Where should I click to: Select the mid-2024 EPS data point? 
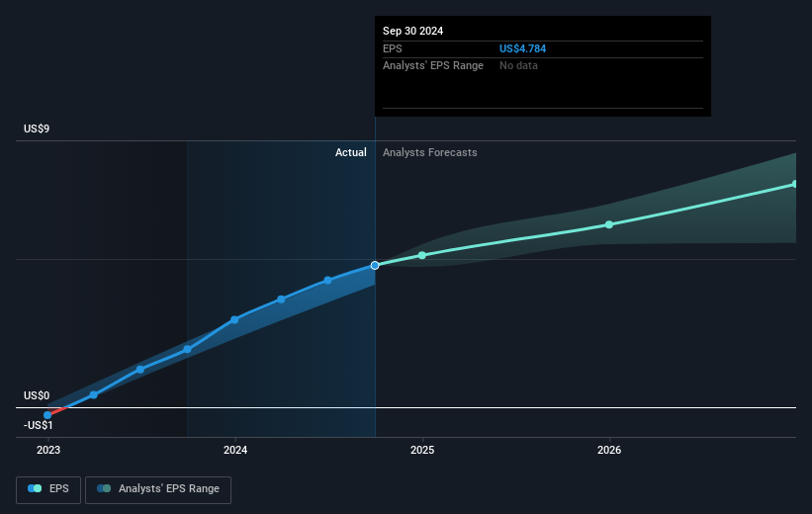click(327, 281)
